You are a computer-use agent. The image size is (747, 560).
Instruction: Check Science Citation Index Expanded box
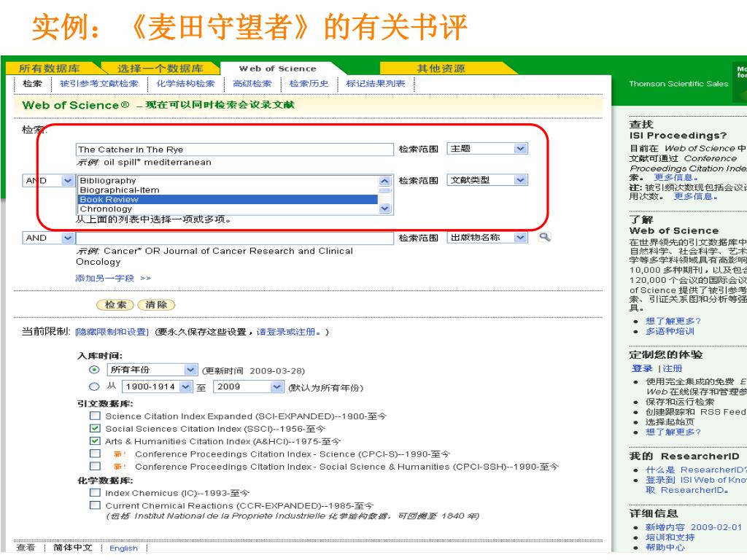(96, 416)
